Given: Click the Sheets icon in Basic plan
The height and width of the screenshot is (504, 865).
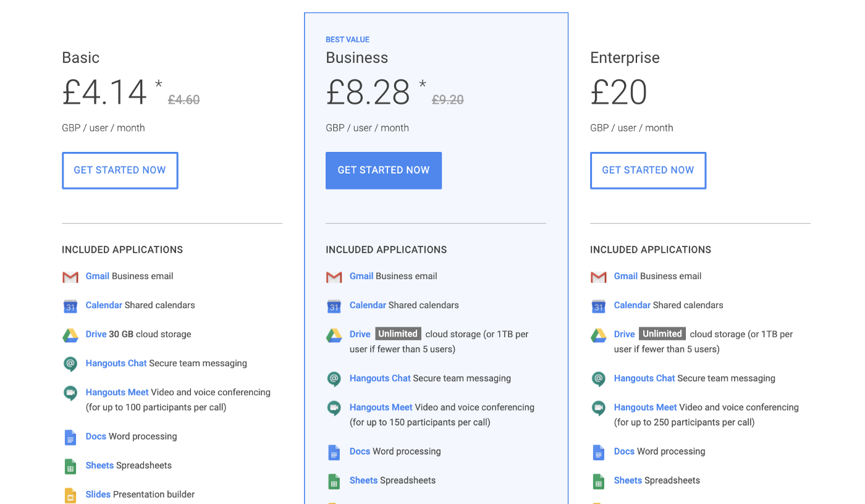Looking at the screenshot, I should tap(70, 466).
